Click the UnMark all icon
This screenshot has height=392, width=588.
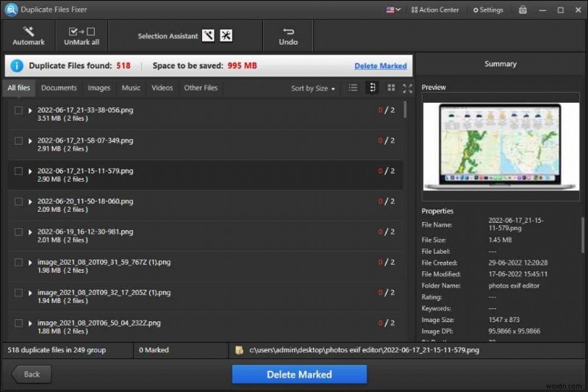tap(82, 32)
